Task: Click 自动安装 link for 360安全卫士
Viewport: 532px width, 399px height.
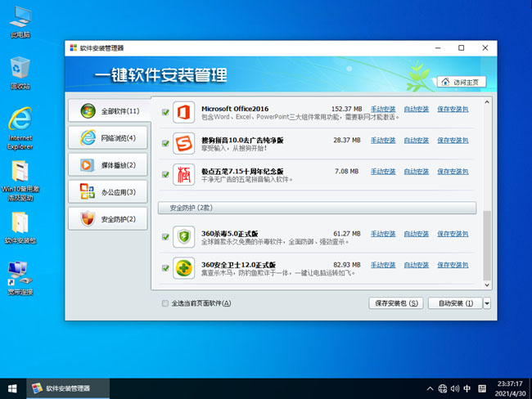Action: [x=417, y=265]
